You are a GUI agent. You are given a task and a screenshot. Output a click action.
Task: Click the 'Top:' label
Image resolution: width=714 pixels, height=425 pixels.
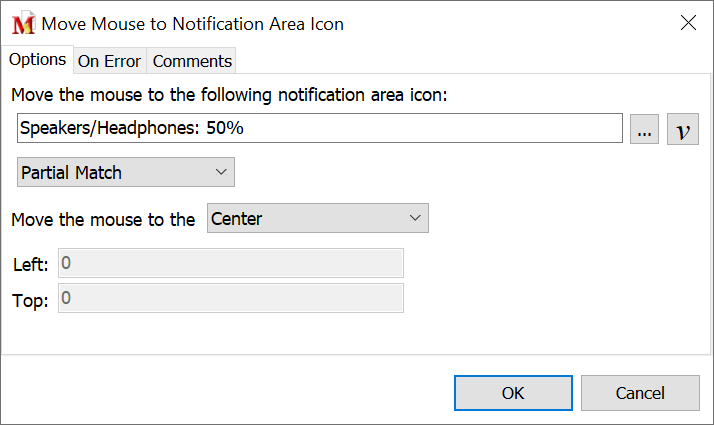(x=30, y=300)
